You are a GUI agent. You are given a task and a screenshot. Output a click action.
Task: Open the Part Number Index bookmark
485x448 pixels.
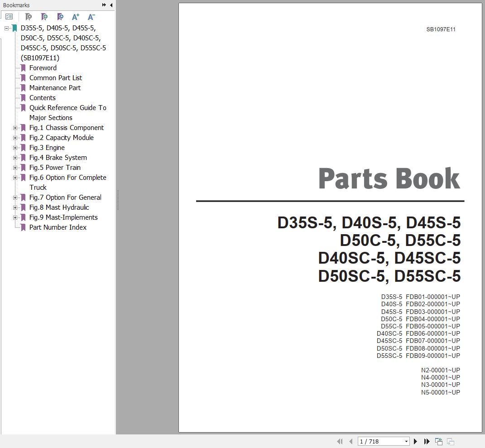tap(58, 227)
